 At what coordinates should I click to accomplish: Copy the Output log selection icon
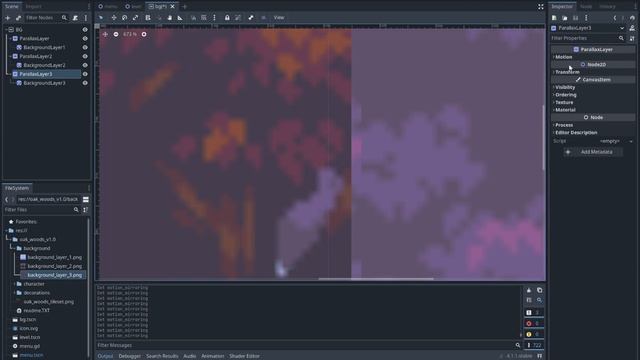pyautogui.click(x=539, y=290)
